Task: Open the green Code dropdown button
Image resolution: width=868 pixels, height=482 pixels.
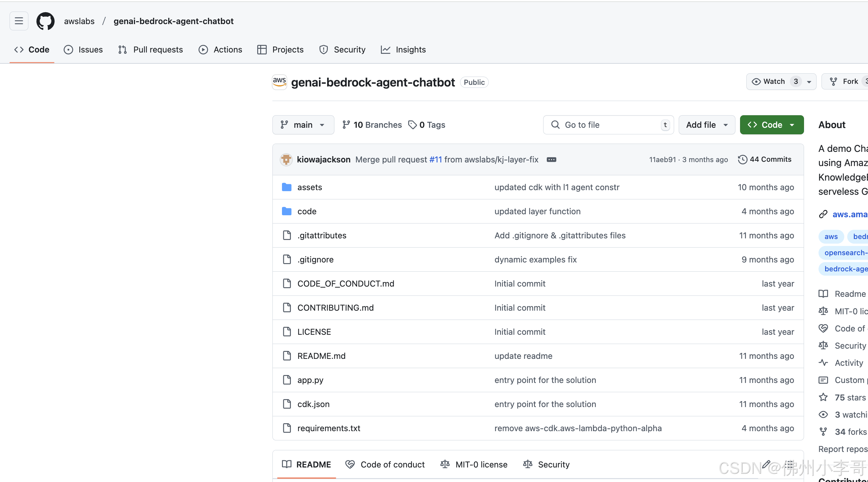Action: click(771, 125)
